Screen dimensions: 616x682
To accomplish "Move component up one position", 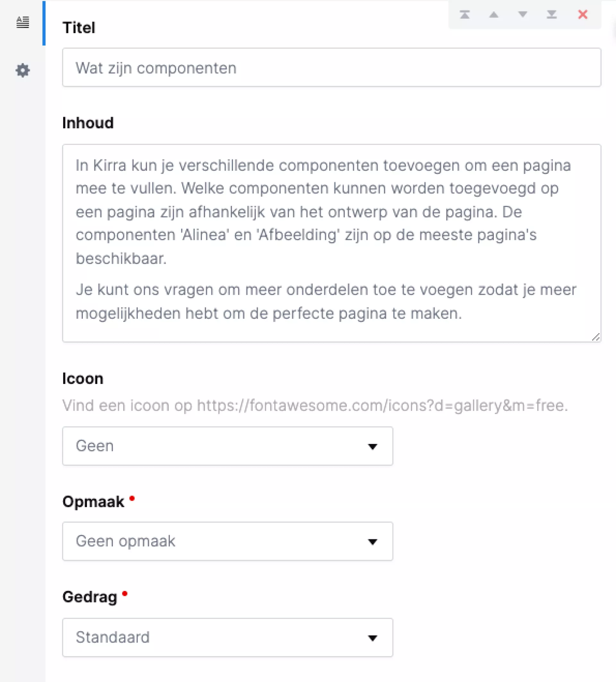I will pos(493,14).
